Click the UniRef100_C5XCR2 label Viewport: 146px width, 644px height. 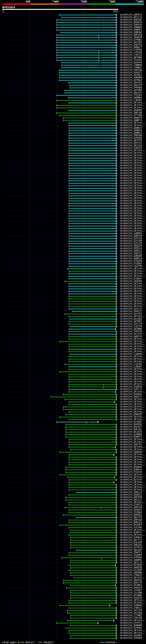point(131,60)
